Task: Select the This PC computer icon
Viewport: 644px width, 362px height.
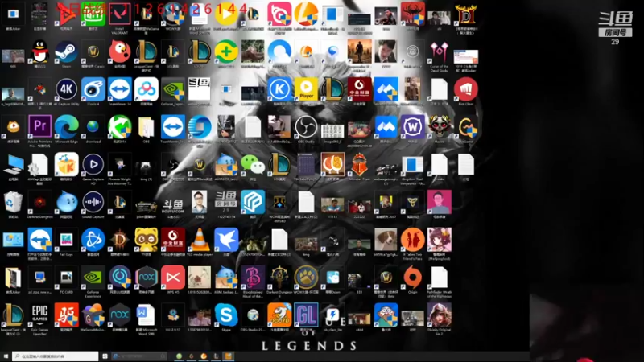Action: click(13, 164)
